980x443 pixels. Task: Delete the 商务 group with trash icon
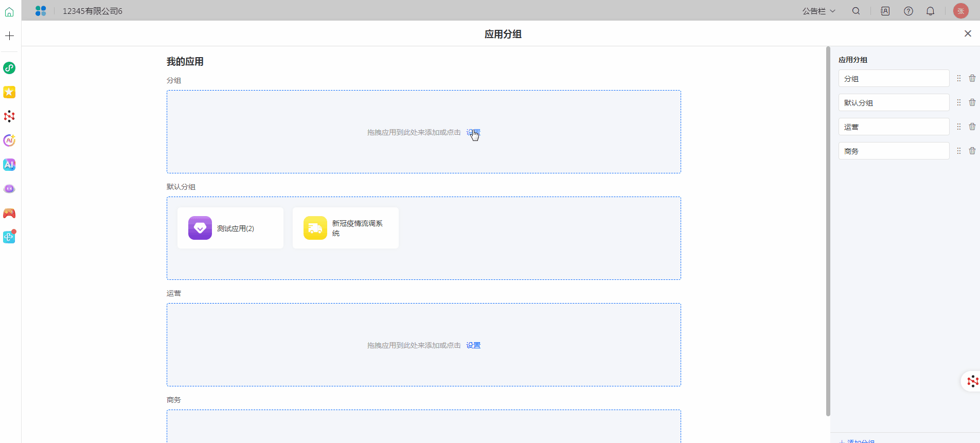point(972,151)
